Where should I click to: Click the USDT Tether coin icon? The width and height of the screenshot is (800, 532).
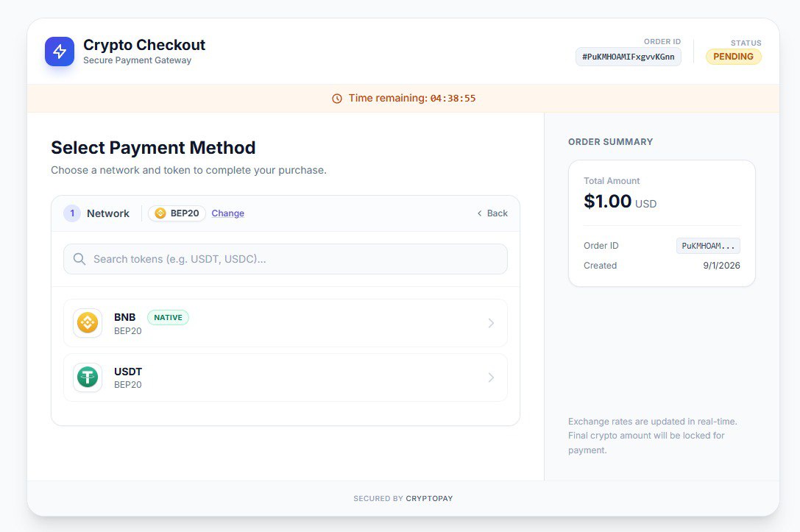88,377
